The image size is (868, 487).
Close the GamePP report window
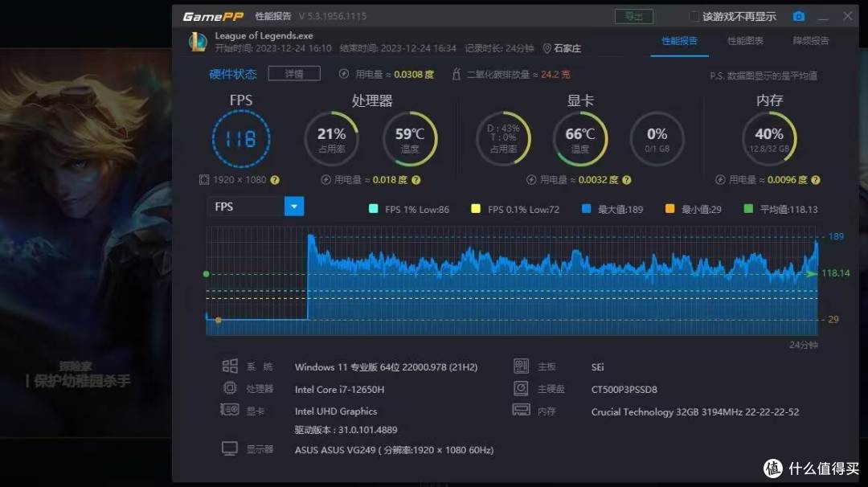(848, 16)
